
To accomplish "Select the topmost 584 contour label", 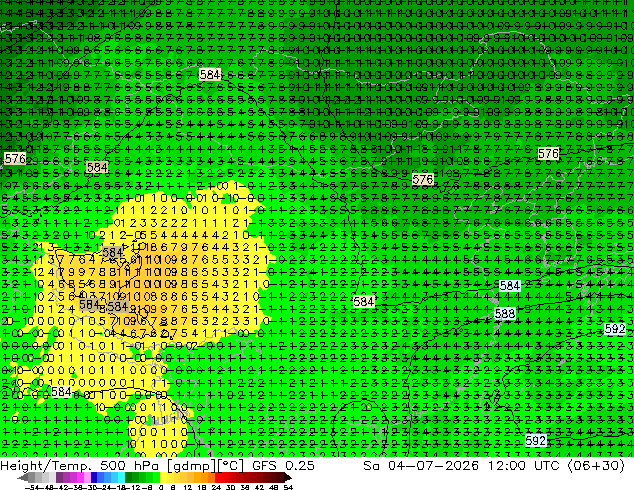I will pos(210,75).
